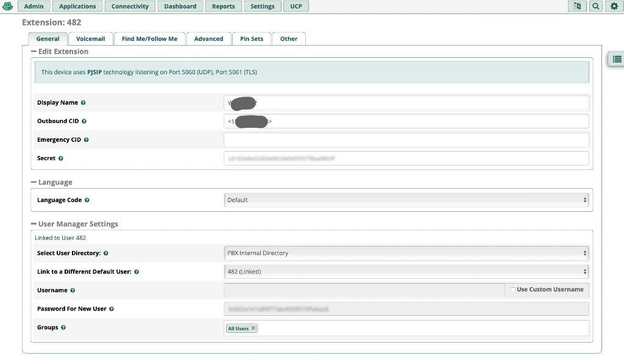Open the extension list panel icon on the right

pos(616,59)
